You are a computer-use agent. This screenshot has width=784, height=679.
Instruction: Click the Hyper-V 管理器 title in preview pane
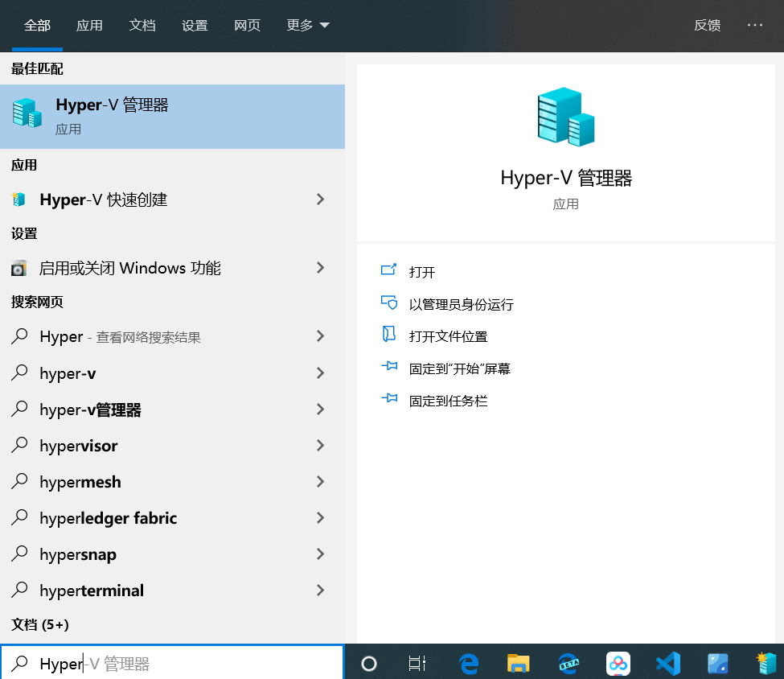[566, 178]
